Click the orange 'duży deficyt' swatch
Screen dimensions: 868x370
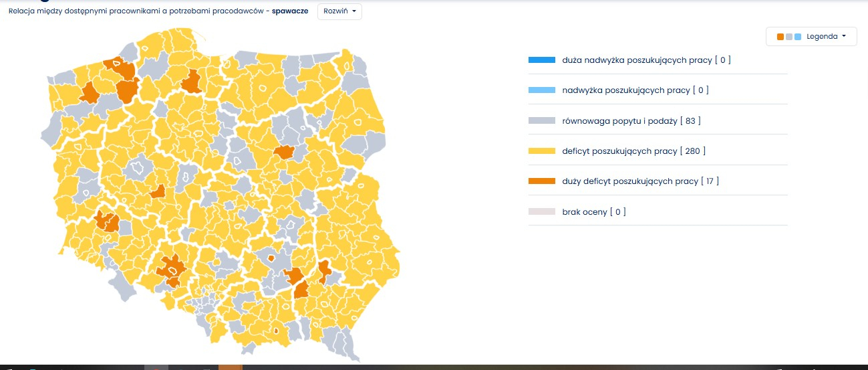pos(542,181)
